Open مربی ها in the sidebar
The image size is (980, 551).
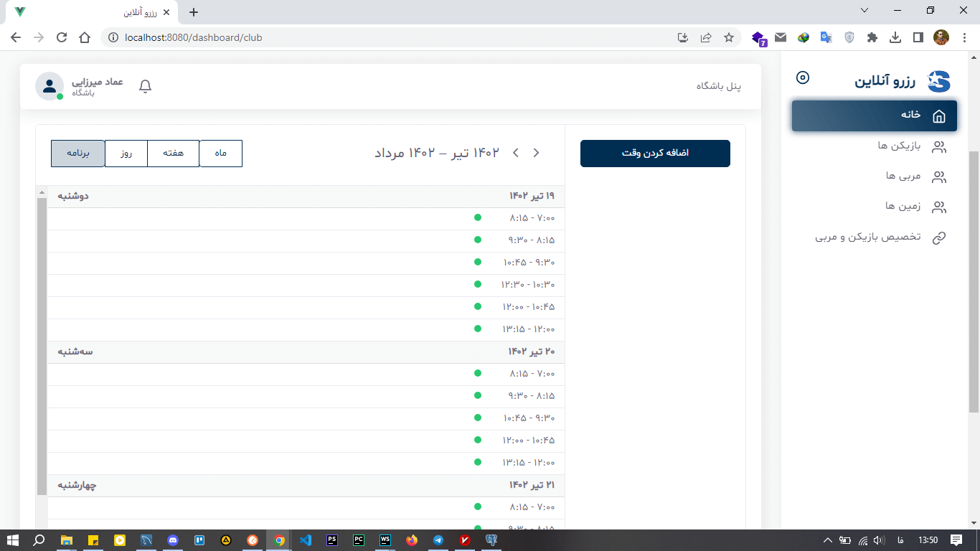(875, 176)
